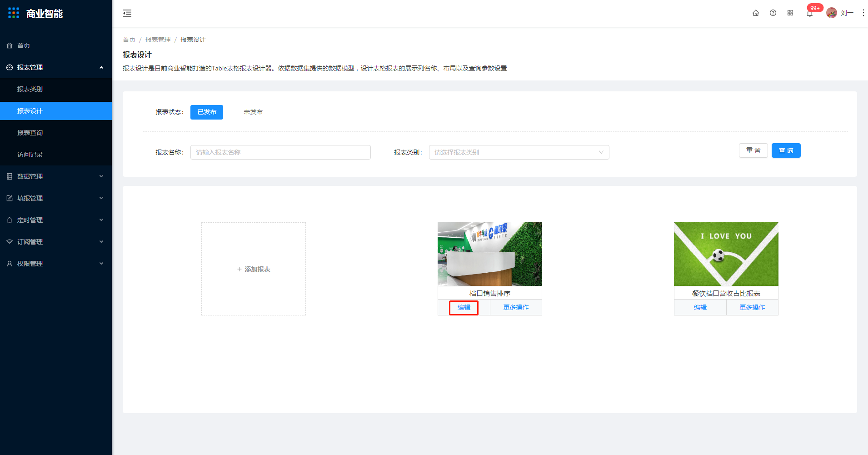Image resolution: width=868 pixels, height=455 pixels.
Task: Click the plus icon on 添加报表 card
Action: pos(239,269)
